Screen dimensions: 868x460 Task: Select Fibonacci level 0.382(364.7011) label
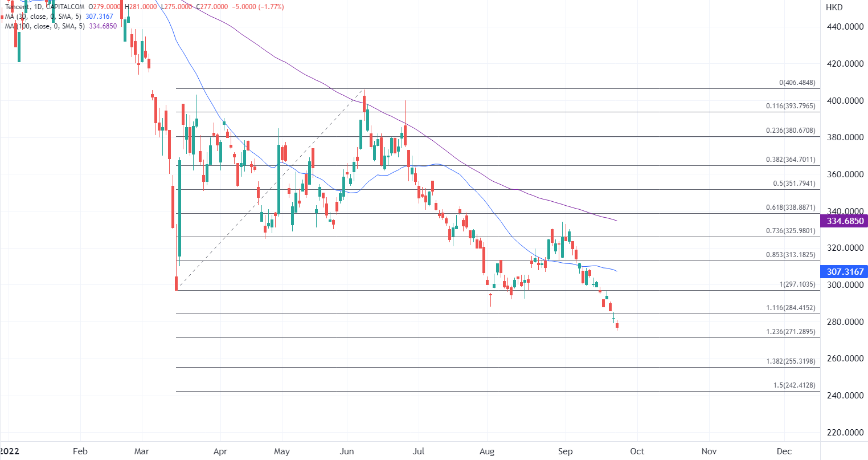(790, 160)
